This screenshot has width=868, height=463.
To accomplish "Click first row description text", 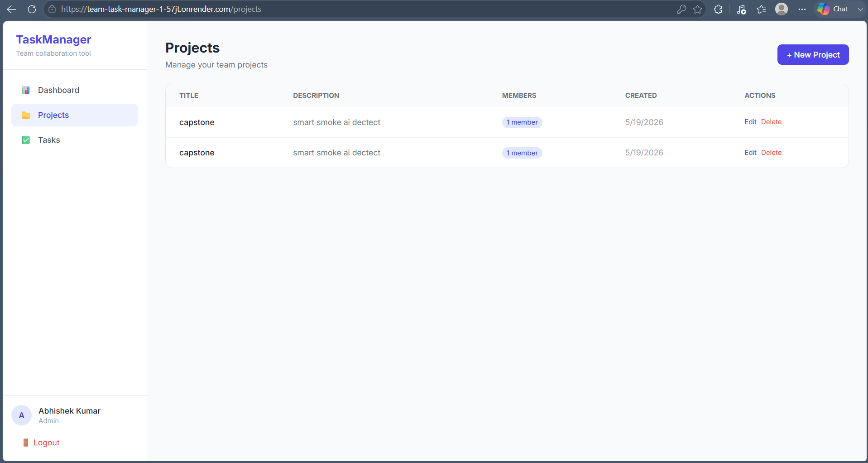I will [336, 122].
